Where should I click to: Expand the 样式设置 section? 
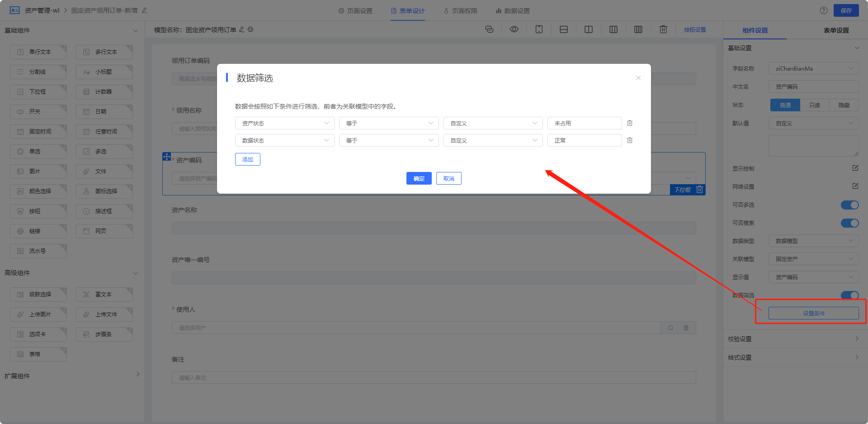(795, 357)
